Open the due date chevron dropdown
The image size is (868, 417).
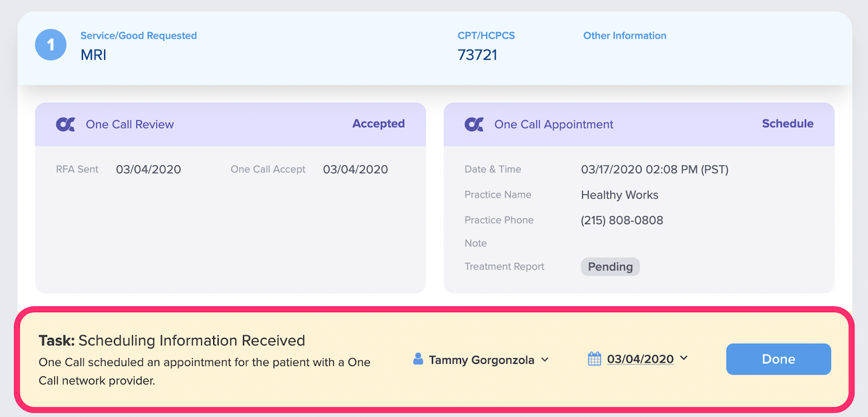click(x=684, y=358)
